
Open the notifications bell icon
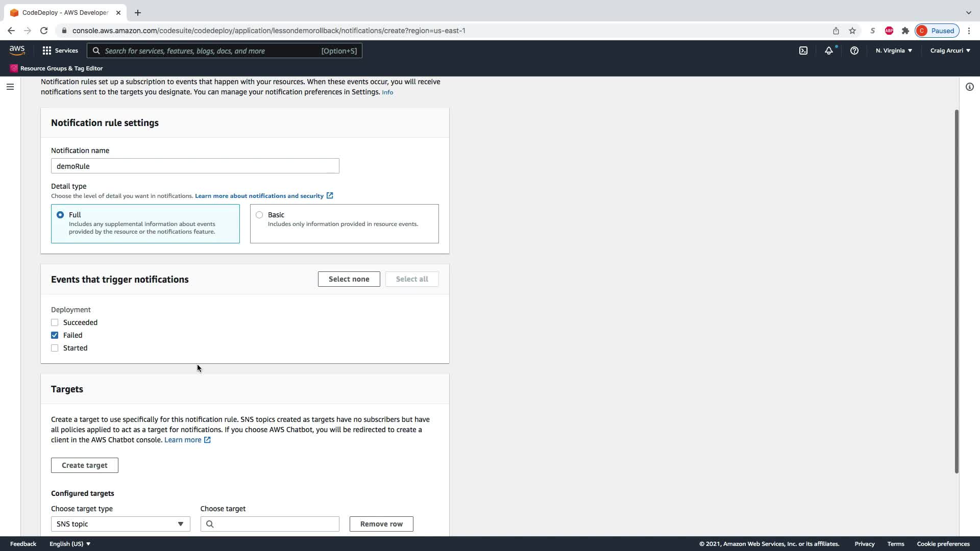click(x=828, y=51)
